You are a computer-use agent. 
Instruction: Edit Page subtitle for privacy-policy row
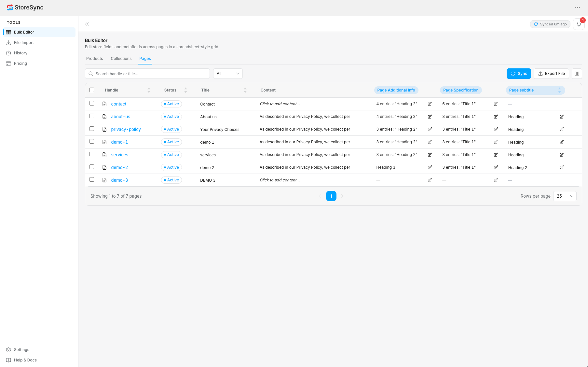pyautogui.click(x=562, y=129)
